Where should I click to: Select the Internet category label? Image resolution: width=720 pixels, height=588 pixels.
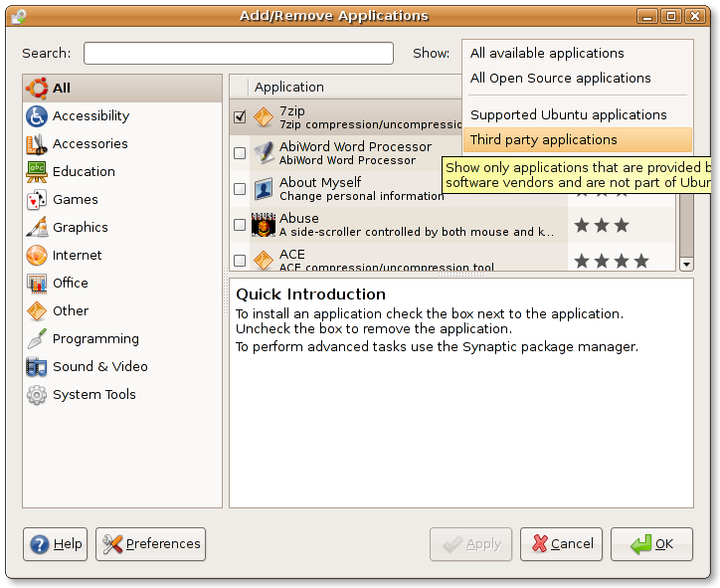[78, 255]
